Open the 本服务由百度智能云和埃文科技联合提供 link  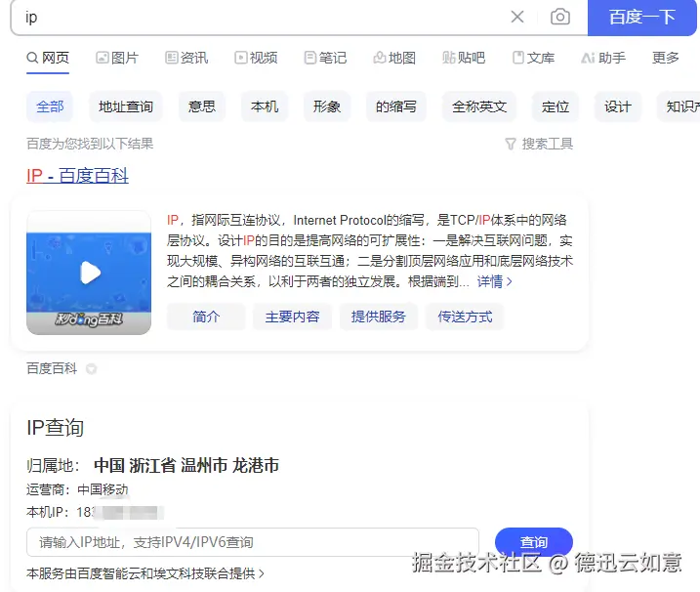[145, 573]
